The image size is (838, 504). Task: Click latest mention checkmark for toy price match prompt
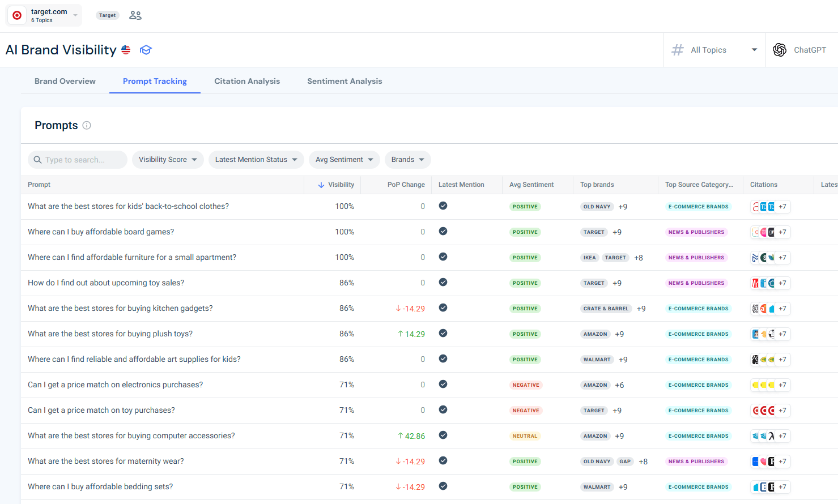pos(443,409)
